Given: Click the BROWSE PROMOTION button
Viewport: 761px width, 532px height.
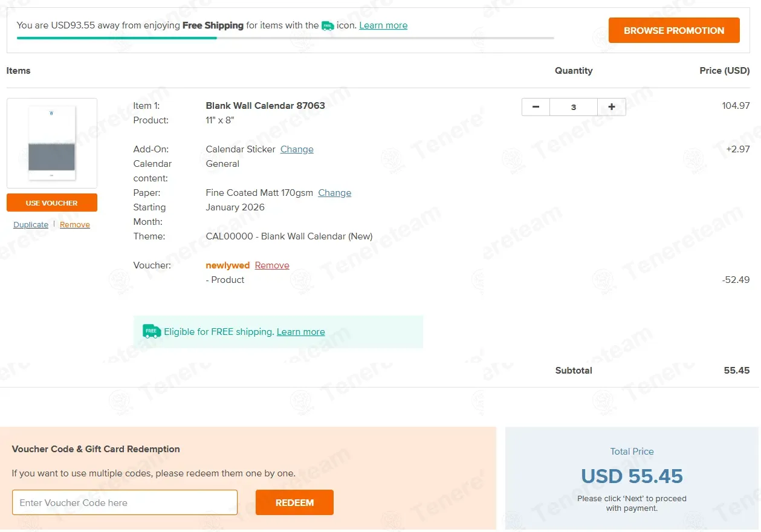Looking at the screenshot, I should 674,30.
